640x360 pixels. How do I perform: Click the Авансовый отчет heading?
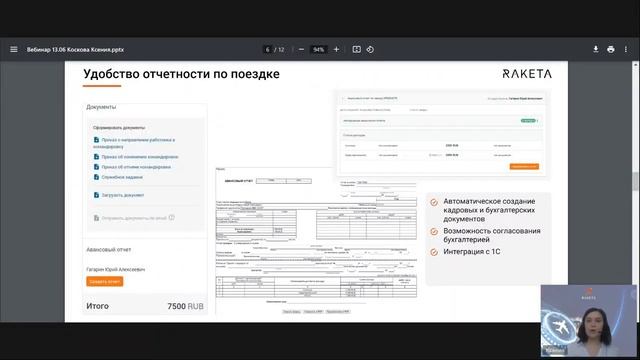click(109, 249)
